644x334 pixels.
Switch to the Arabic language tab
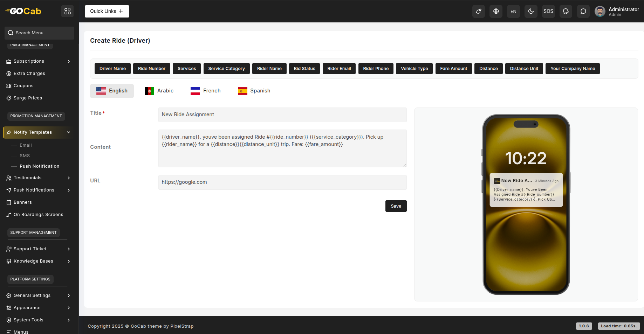coord(159,91)
